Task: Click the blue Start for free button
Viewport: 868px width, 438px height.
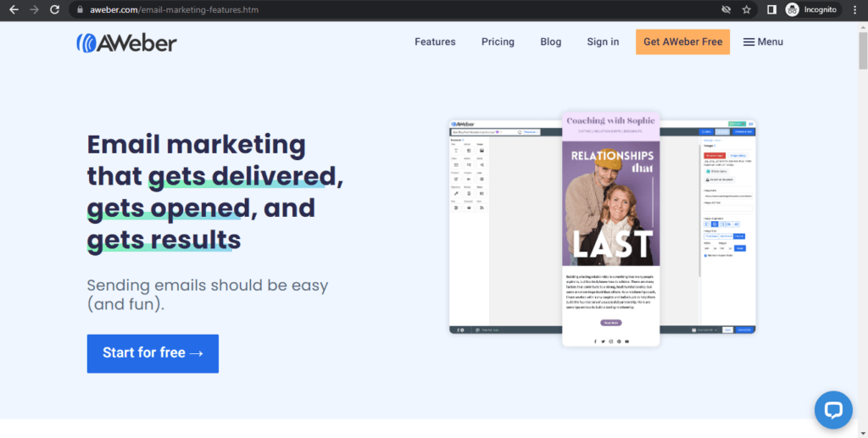Action: (x=153, y=353)
